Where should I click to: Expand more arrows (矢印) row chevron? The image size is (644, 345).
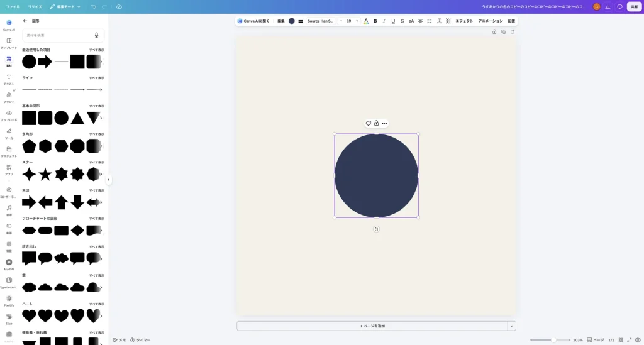point(101,202)
